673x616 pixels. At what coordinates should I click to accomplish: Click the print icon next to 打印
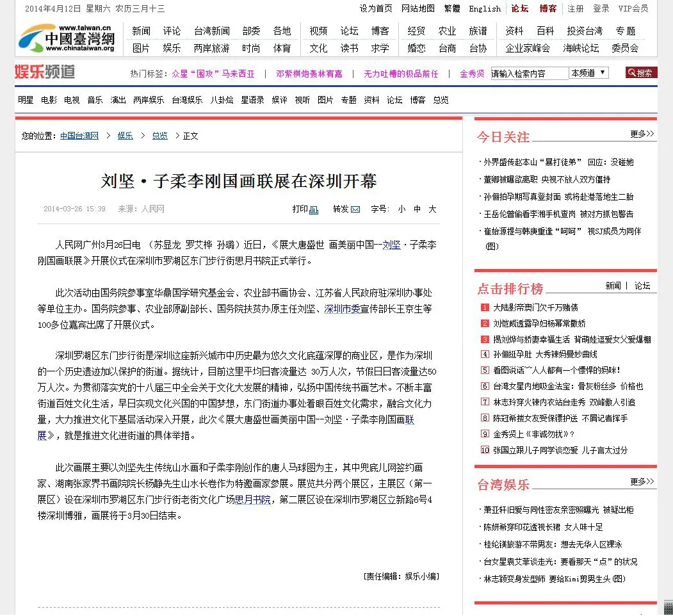(x=314, y=210)
